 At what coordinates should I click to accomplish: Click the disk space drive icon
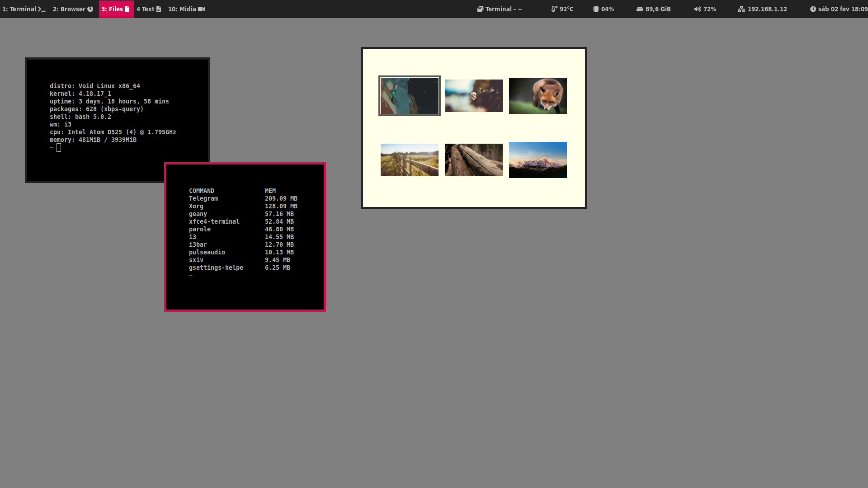tap(640, 9)
